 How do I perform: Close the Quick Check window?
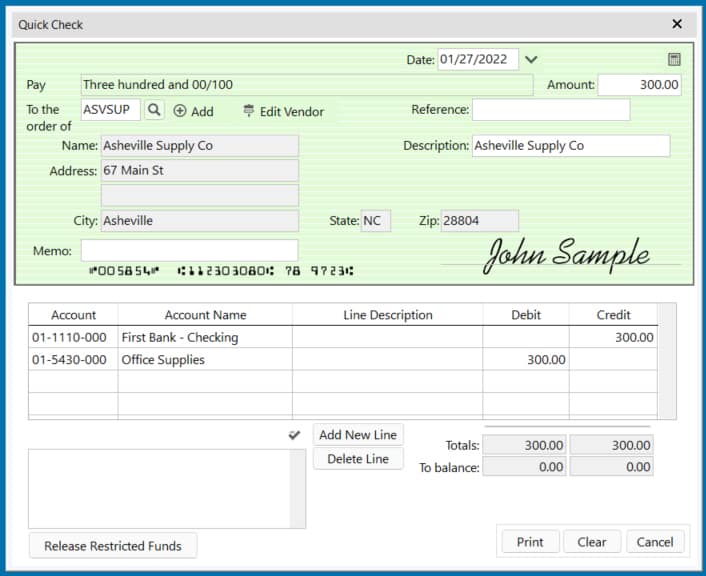677,24
